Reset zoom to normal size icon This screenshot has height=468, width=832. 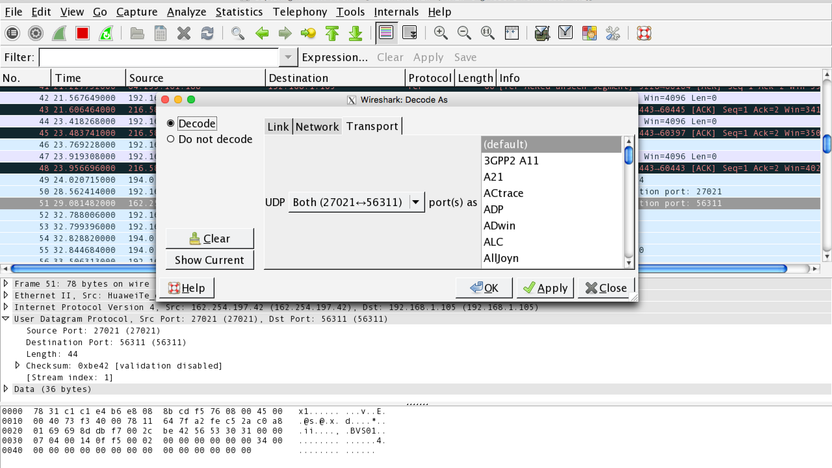pyautogui.click(x=487, y=33)
